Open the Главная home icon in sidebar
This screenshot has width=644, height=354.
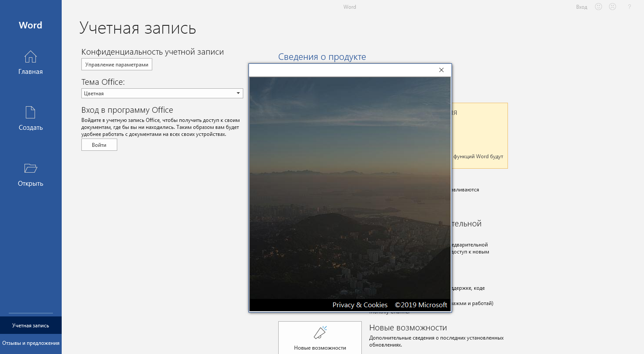click(x=31, y=62)
